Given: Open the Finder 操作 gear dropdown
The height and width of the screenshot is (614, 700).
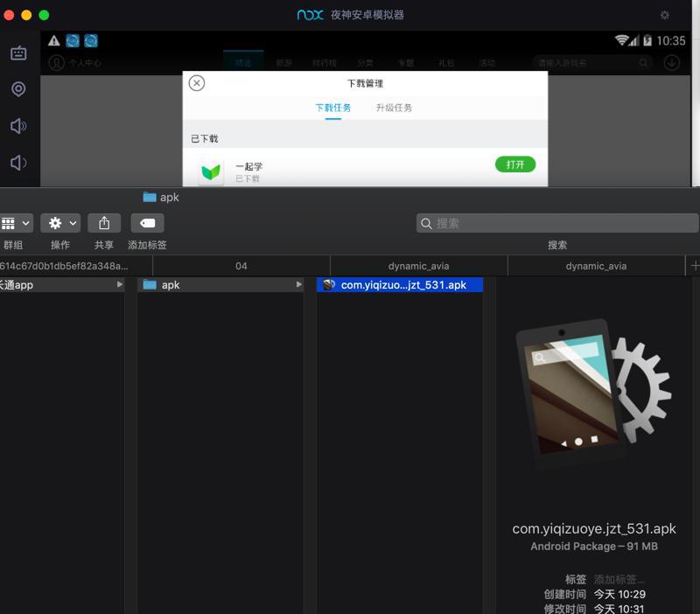Looking at the screenshot, I should pos(60,223).
